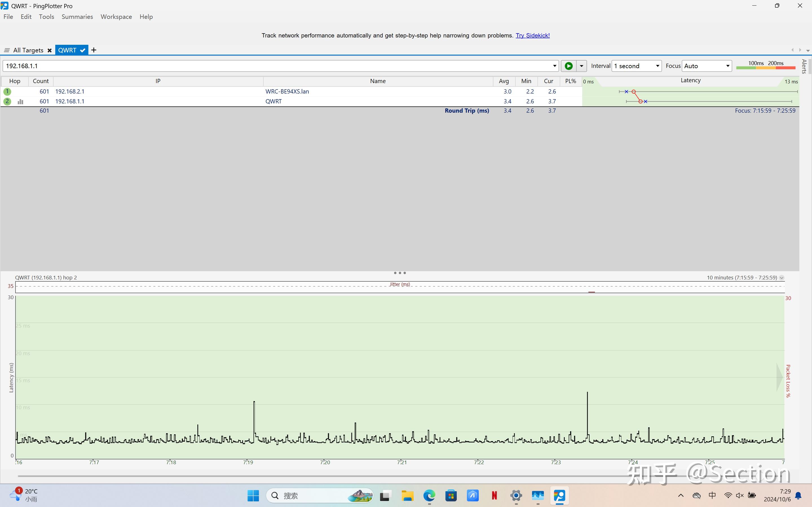Open the vertical Alerts side panel
The width and height of the screenshot is (812, 507).
tap(804, 66)
